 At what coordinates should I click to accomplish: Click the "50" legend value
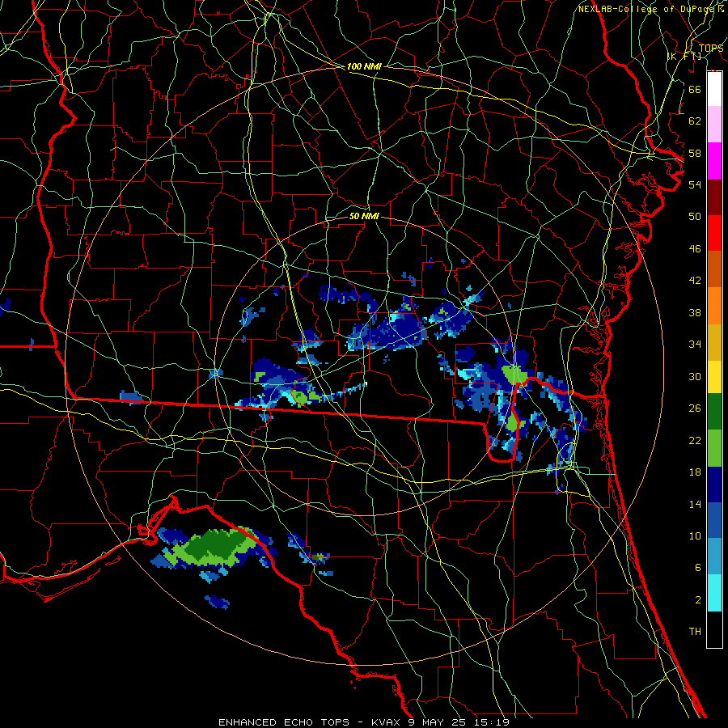(695, 217)
